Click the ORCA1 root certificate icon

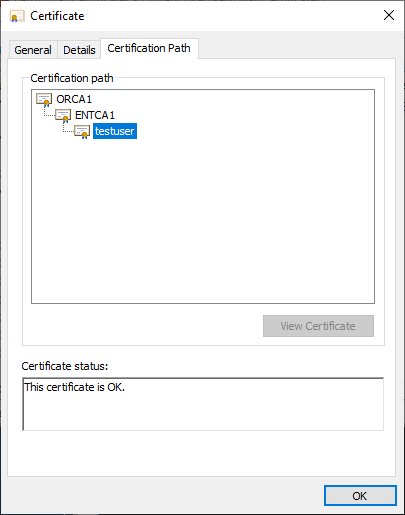click(44, 100)
